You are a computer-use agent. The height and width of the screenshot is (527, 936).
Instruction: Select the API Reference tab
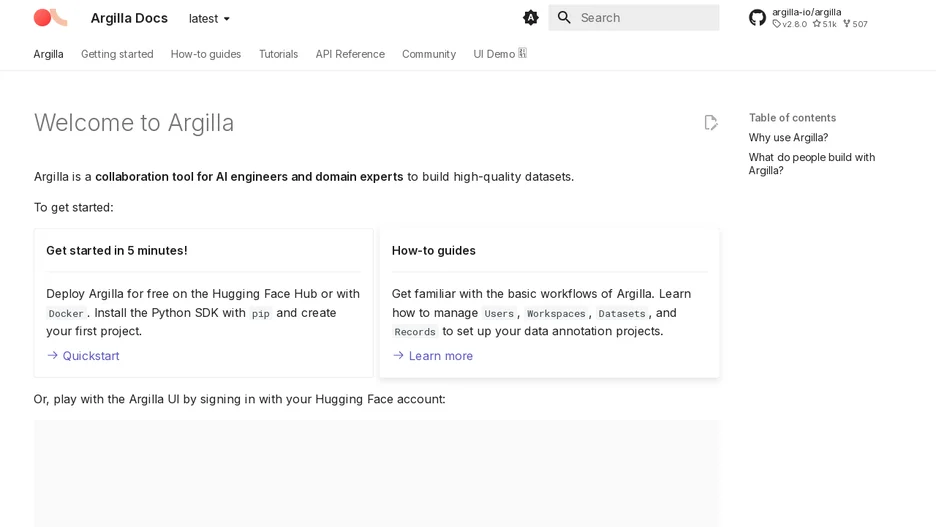[350, 54]
